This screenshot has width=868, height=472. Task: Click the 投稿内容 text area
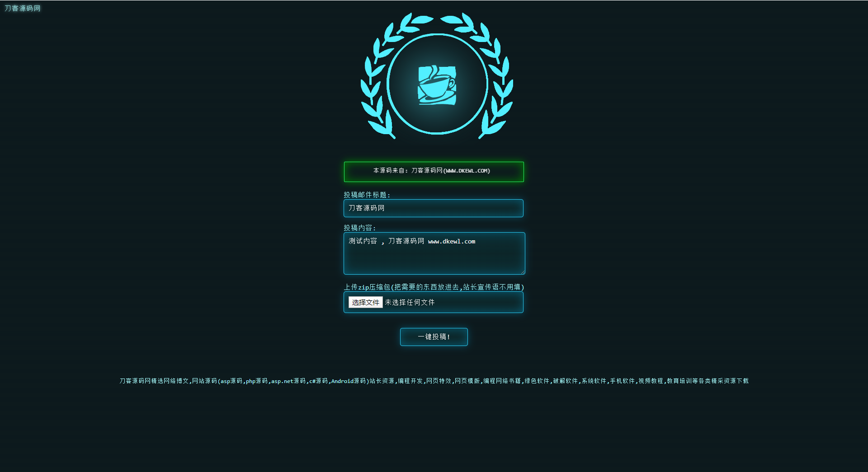pos(434,253)
